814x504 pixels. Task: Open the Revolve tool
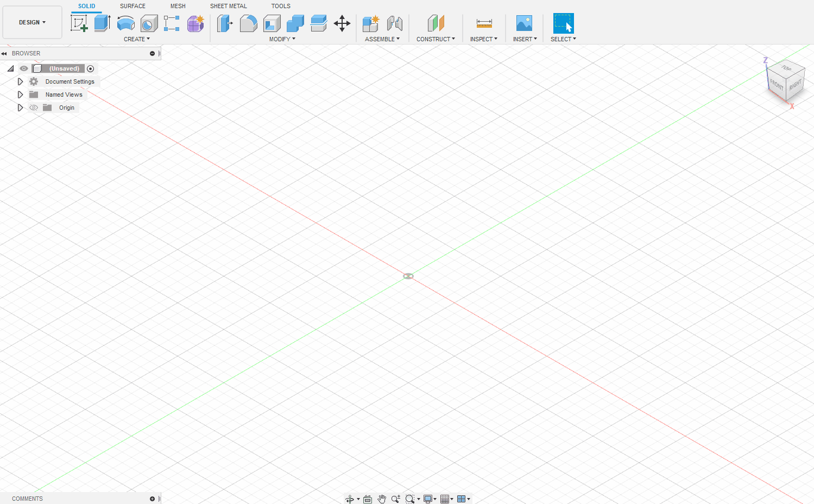pos(126,23)
